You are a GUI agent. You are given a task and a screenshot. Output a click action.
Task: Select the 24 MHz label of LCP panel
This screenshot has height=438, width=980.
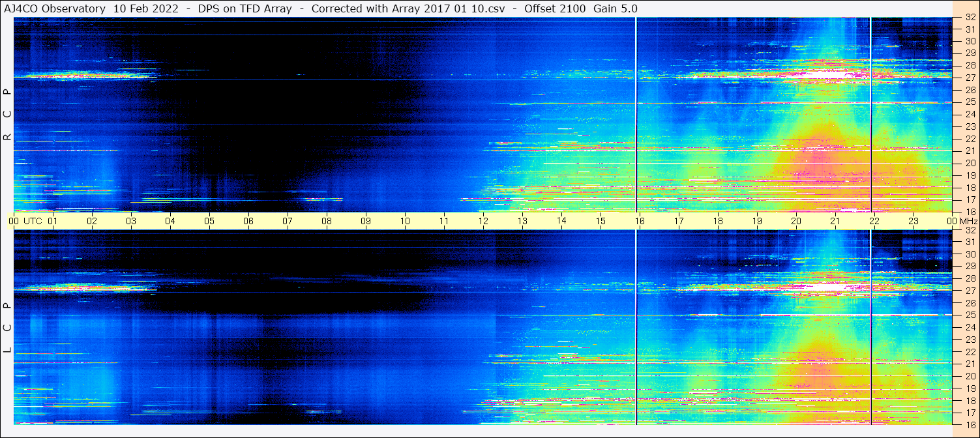tap(970, 327)
